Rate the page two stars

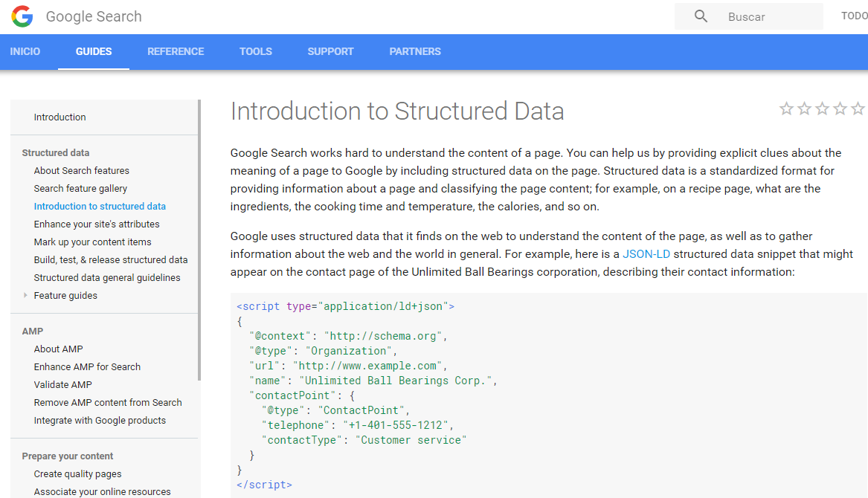point(804,109)
